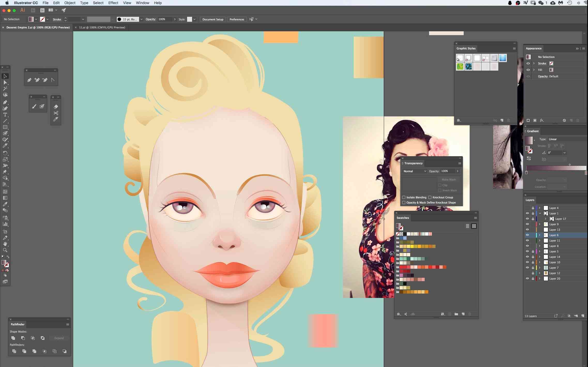
Task: Click Make Mask button in Transparency
Action: [x=449, y=179]
